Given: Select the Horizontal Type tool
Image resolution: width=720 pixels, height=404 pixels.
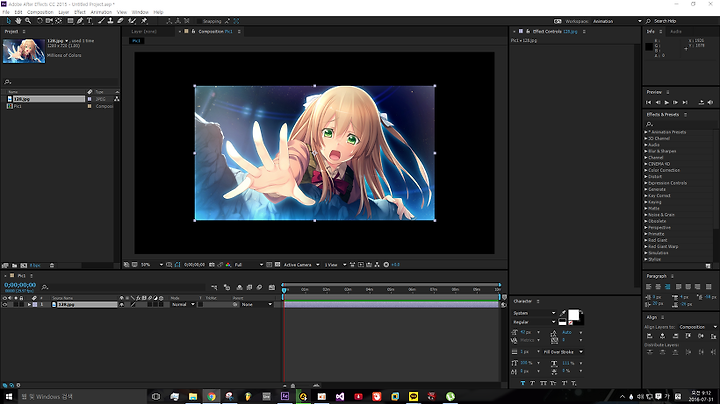Looking at the screenshot, I should point(90,21).
